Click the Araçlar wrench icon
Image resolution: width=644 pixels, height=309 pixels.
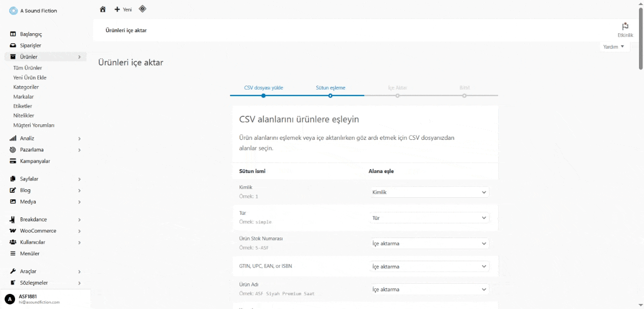[13, 272]
